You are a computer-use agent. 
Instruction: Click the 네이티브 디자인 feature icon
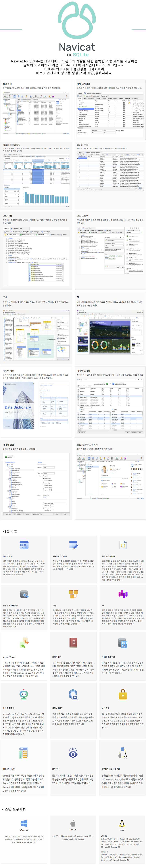(x=24, y=753)
